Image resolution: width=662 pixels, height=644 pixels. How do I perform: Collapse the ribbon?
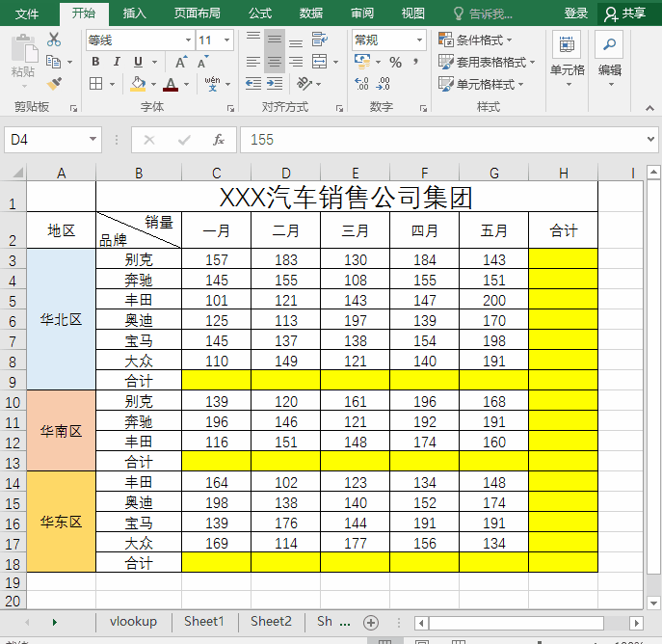[649, 109]
